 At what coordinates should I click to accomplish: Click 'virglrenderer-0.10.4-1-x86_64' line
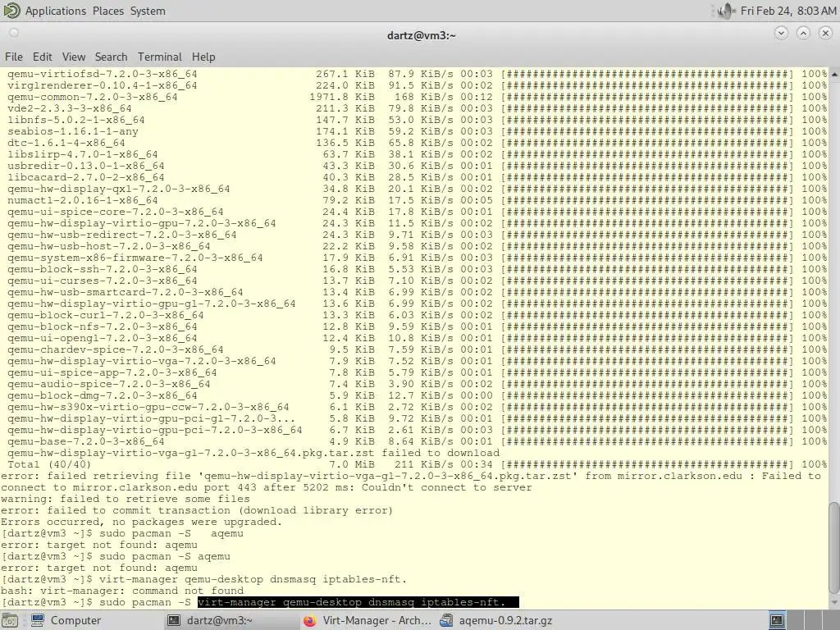102,85
